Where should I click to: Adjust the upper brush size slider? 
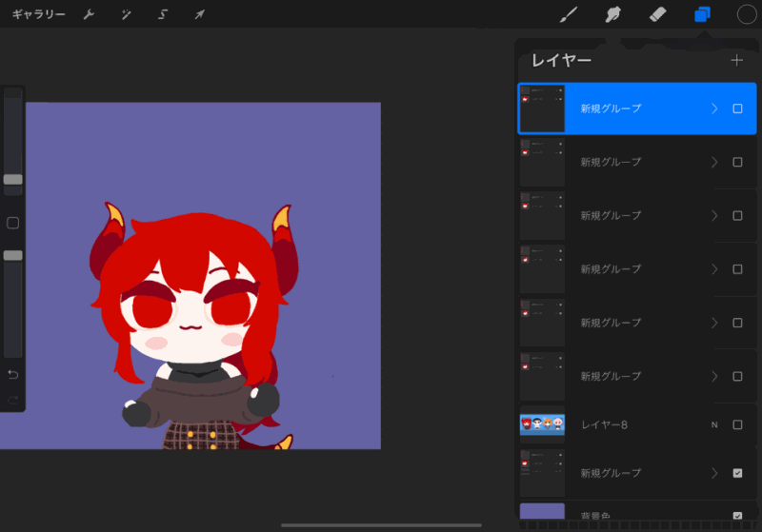pos(13,179)
